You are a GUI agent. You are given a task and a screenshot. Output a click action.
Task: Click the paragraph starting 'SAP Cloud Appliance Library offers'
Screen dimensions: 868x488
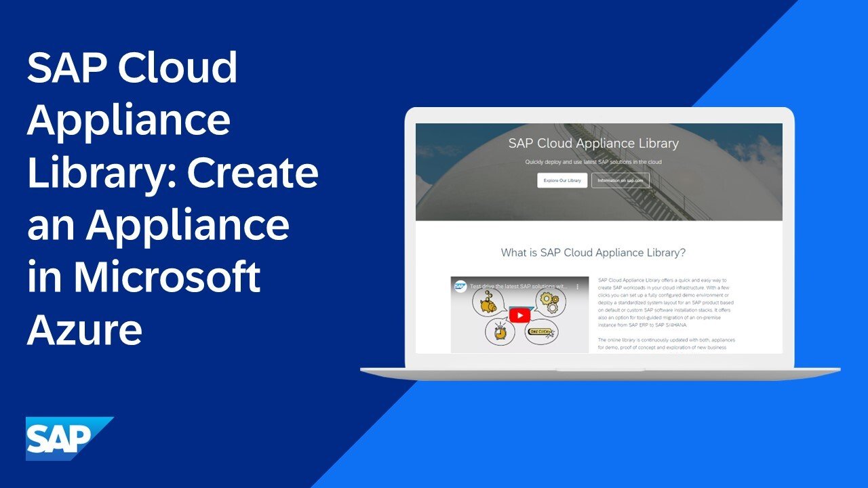point(666,302)
